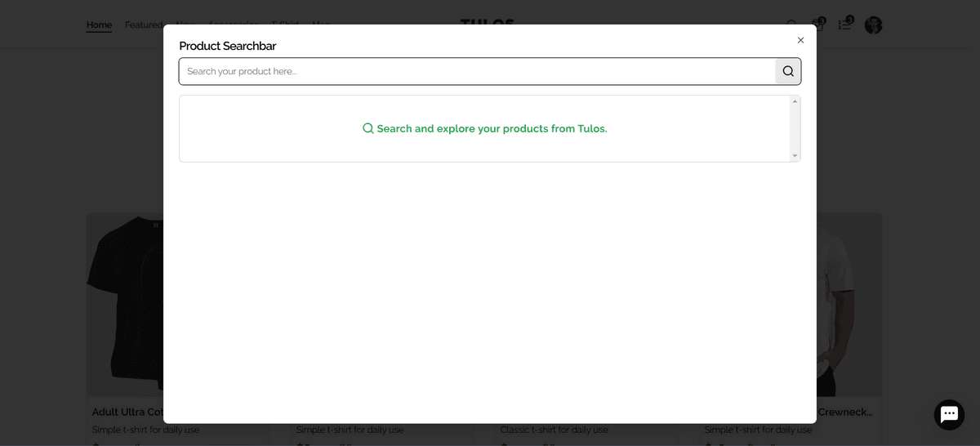Open the list icon with badge 3
Viewport: 980px width, 446px height.
coord(845,25)
